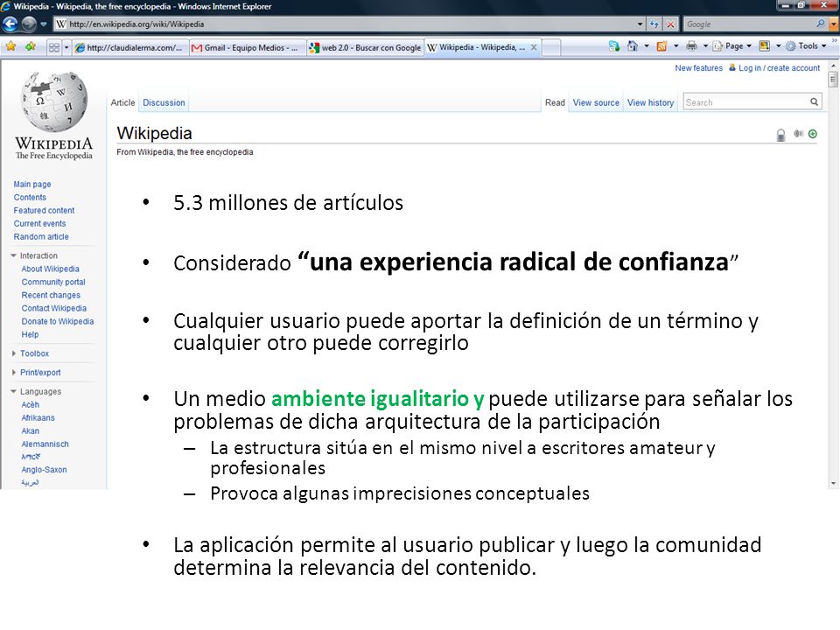Click the Home icon in command bar
Image resolution: width=840 pixels, height=630 pixels.
pos(633,46)
